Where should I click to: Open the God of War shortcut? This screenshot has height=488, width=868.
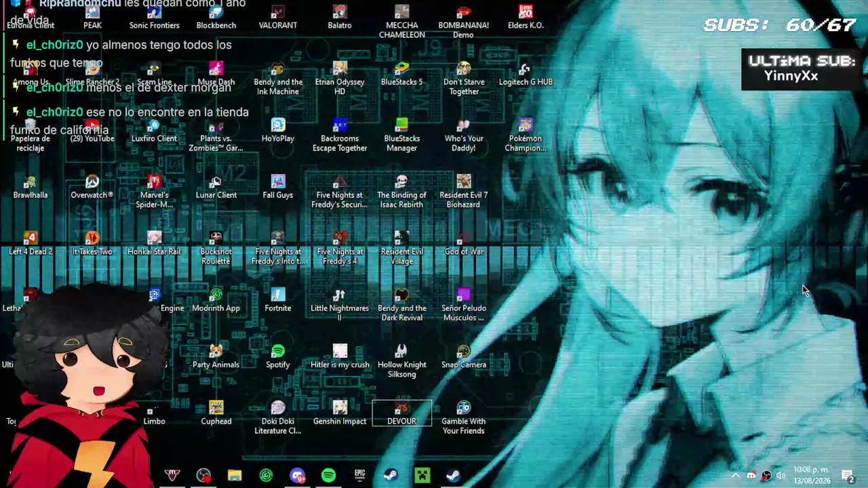464,244
